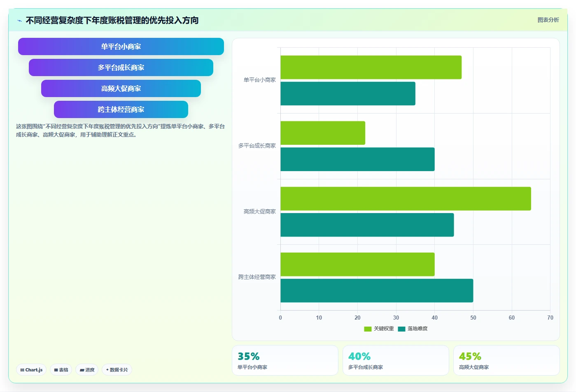The image size is (576, 392).
Task: Click the 多平台成长商家 y-axis label
Action: coord(257,146)
